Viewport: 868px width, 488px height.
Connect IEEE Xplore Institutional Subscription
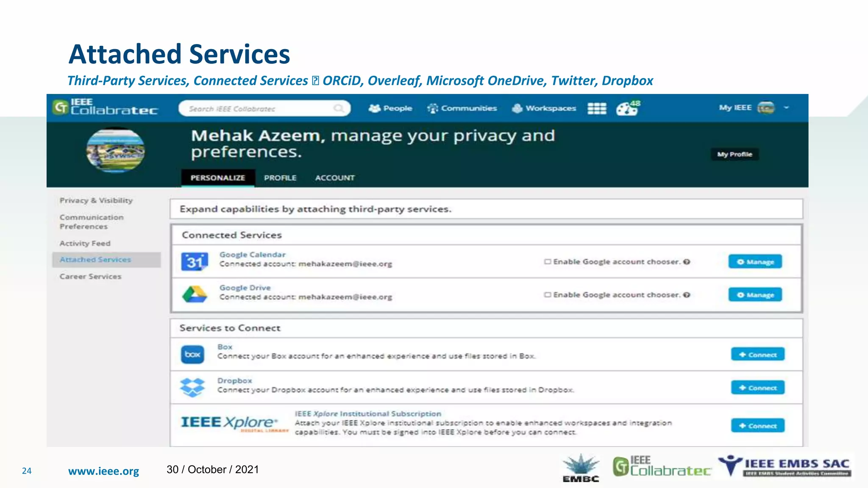[758, 425]
